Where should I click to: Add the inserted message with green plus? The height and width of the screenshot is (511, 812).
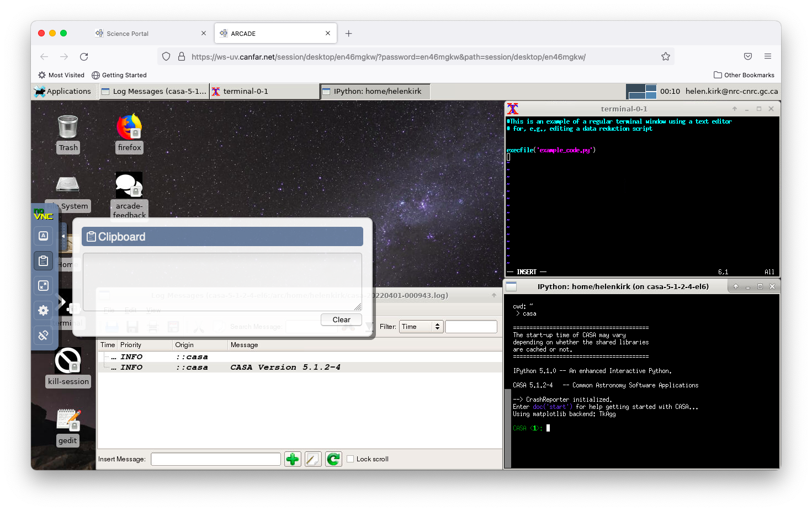point(293,459)
